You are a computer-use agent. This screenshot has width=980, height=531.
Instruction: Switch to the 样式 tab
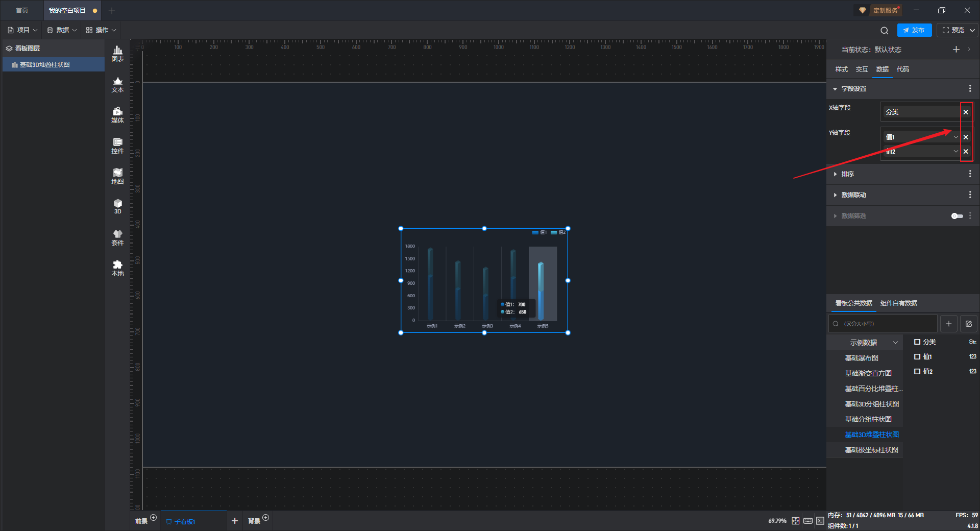[841, 69]
